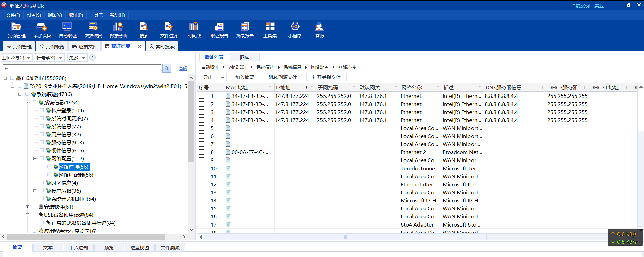This screenshot has width=644, height=257.
Task: Open the 小程序 tool
Action: tap(295, 30)
